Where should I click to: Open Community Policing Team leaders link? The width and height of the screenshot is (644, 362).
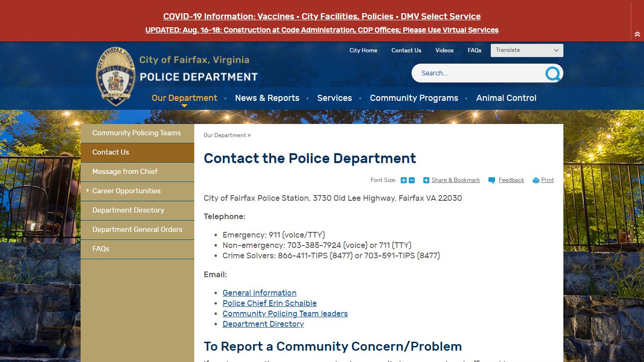tap(285, 314)
